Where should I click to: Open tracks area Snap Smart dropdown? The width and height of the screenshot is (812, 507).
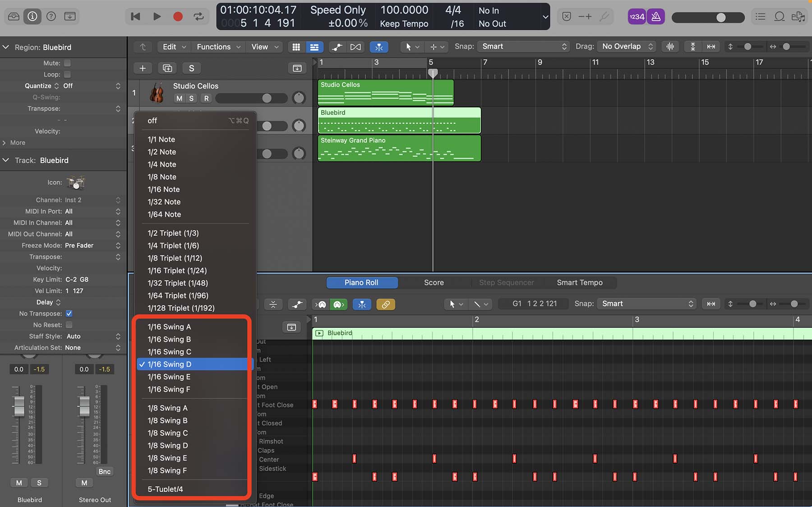pyautogui.click(x=524, y=46)
